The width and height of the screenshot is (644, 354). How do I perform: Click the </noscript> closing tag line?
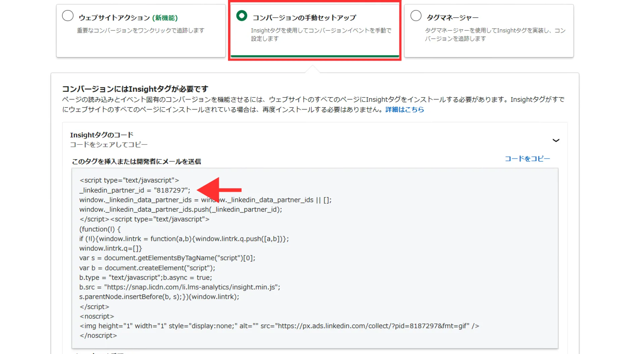click(x=98, y=336)
